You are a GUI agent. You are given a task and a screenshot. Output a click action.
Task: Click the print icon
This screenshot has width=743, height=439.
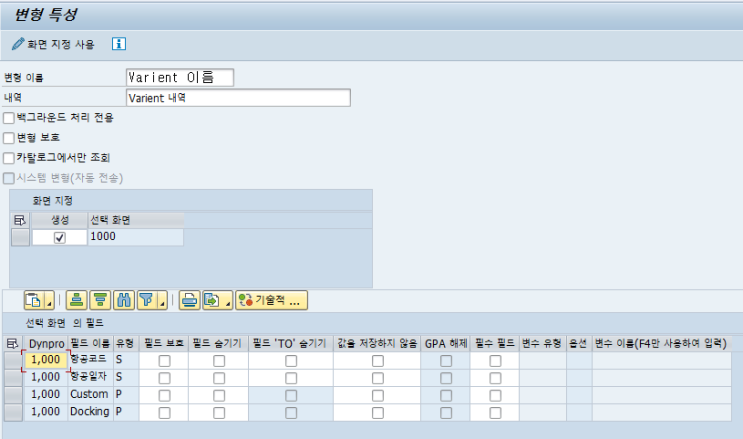coord(189,301)
